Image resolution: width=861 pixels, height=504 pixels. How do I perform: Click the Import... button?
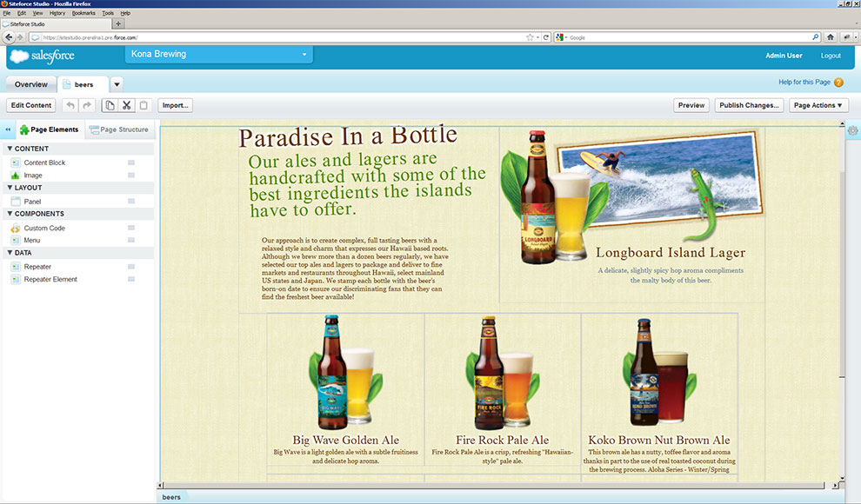click(x=175, y=105)
